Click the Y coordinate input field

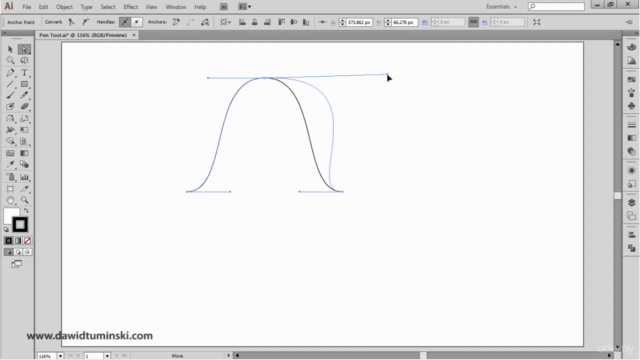click(x=404, y=22)
